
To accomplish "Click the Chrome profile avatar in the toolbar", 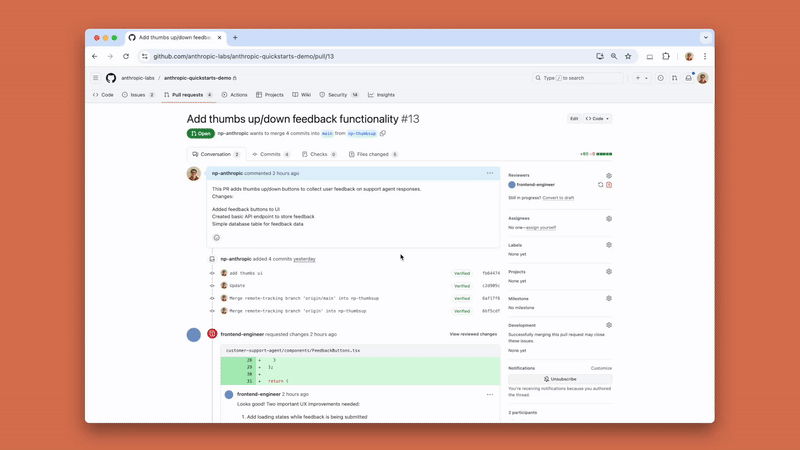I will [x=689, y=57].
